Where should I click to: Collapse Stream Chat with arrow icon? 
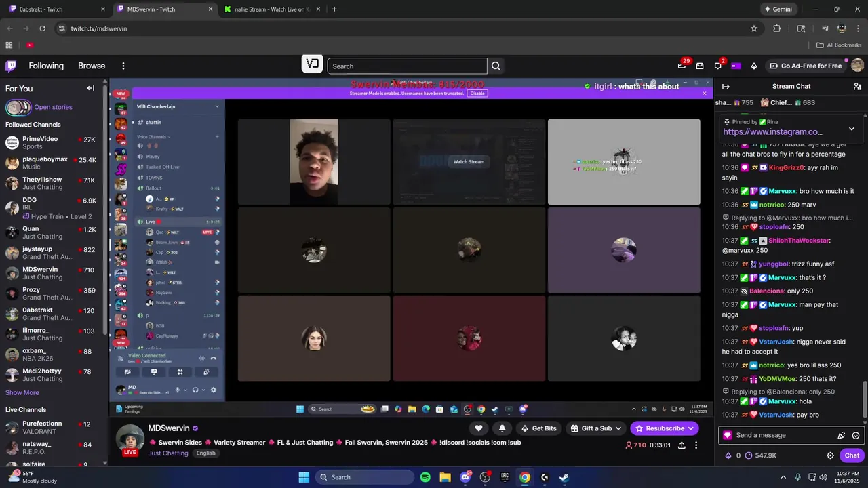(726, 86)
